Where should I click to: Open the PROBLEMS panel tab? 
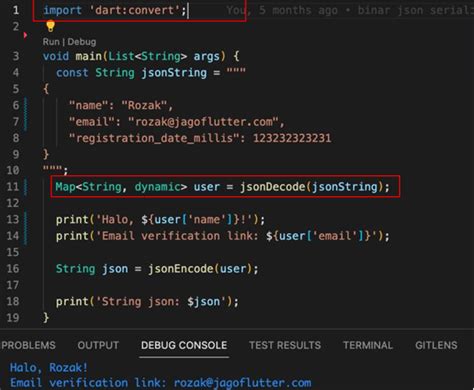tap(28, 345)
